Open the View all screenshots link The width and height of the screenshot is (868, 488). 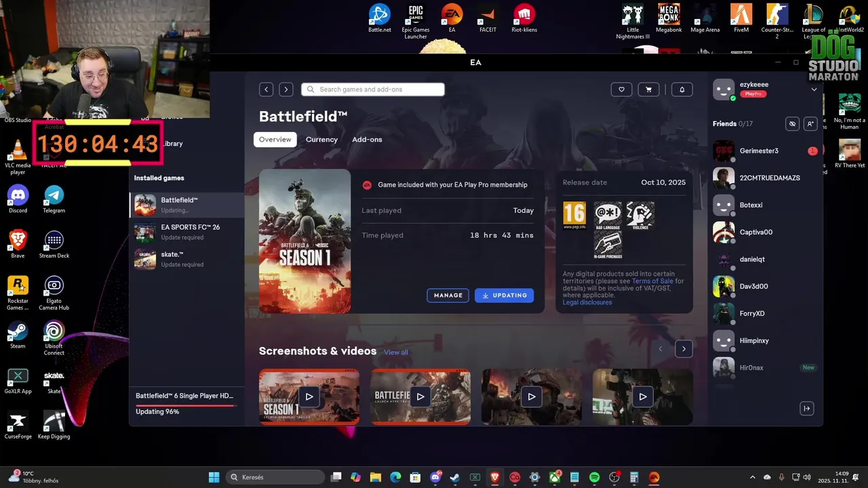coord(396,352)
